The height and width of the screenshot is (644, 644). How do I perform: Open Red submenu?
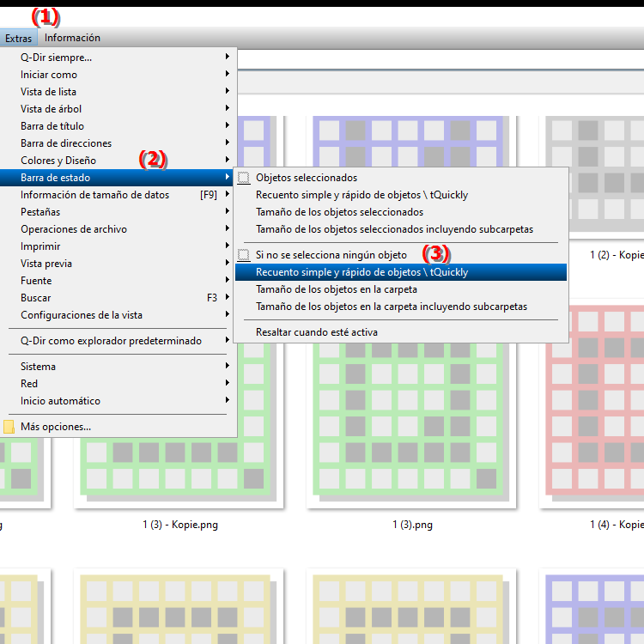[x=118, y=384]
